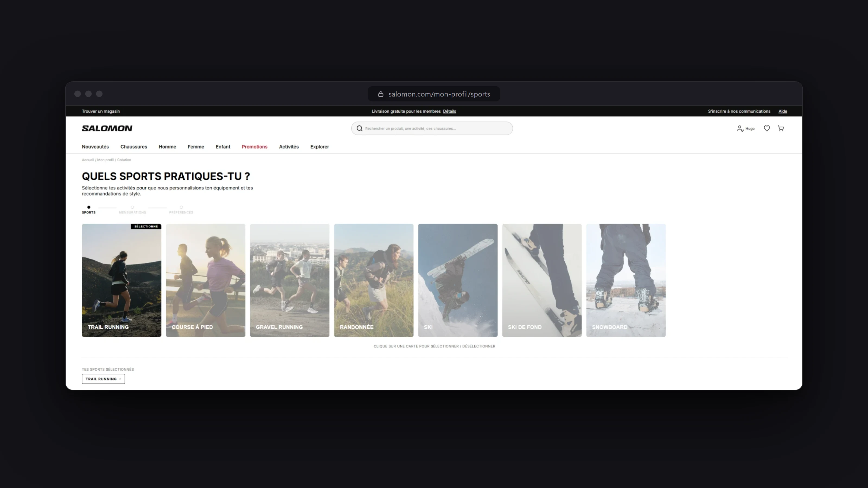Image resolution: width=868 pixels, height=488 pixels.
Task: Open the wishlist heart icon
Action: click(x=767, y=128)
